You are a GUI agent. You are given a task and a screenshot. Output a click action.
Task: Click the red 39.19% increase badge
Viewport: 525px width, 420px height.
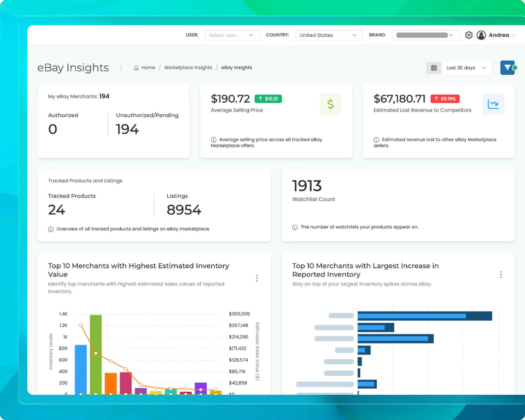click(x=445, y=99)
